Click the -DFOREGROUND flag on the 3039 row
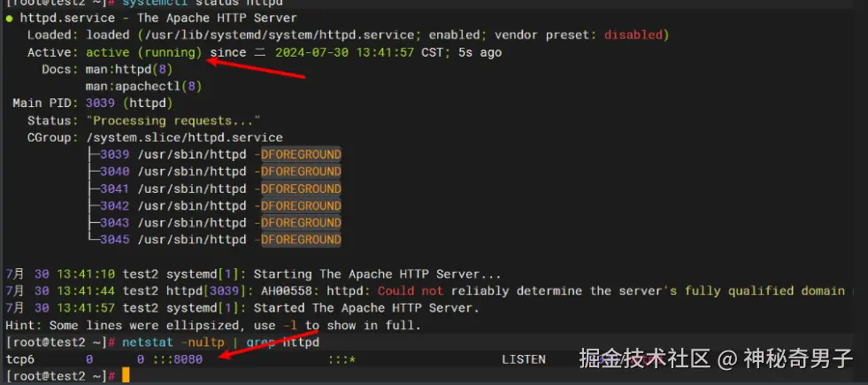Image resolution: width=868 pixels, height=385 pixels. [298, 155]
